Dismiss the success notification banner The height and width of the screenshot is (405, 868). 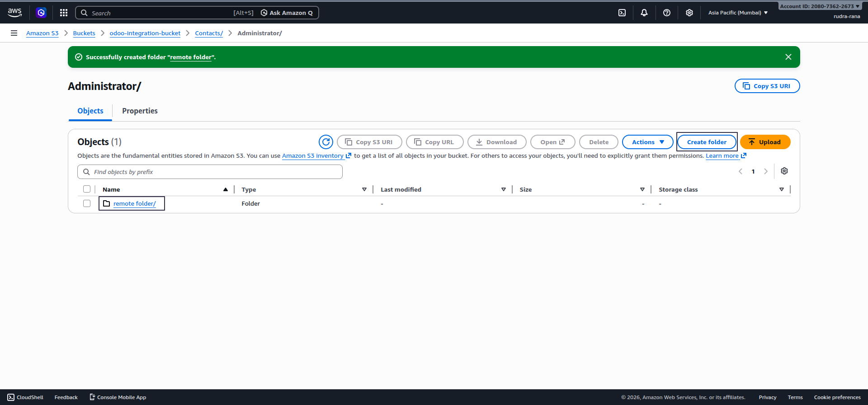pyautogui.click(x=788, y=57)
